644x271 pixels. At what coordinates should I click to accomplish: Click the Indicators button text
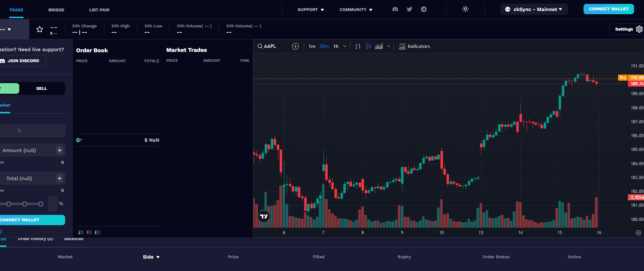click(419, 46)
